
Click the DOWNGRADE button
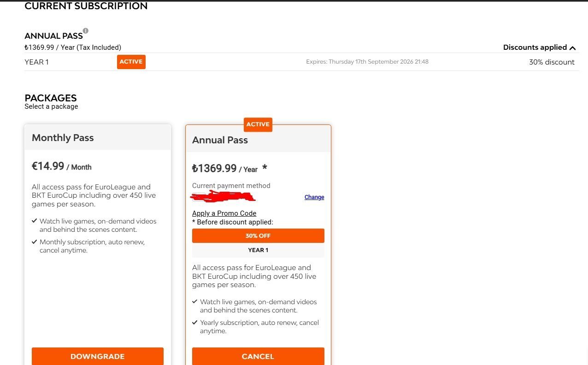click(98, 356)
